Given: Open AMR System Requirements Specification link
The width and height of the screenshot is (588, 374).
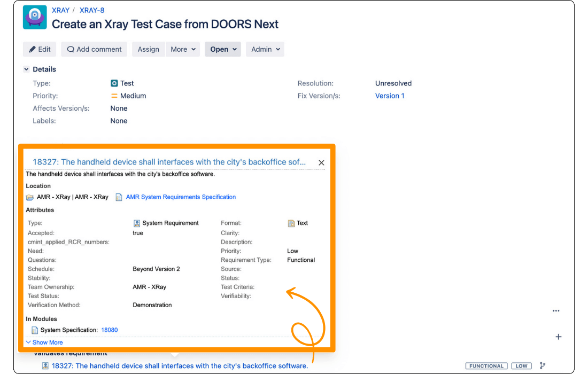Looking at the screenshot, I should click(x=181, y=197).
